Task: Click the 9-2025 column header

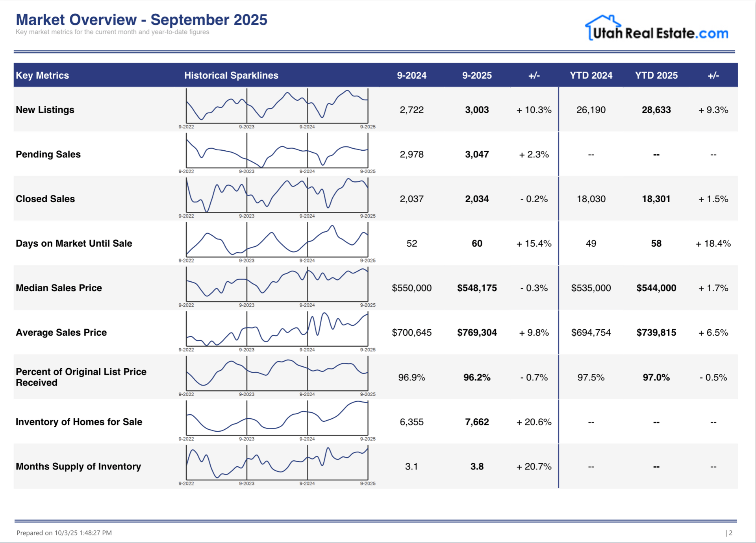Action: pyautogui.click(x=477, y=75)
